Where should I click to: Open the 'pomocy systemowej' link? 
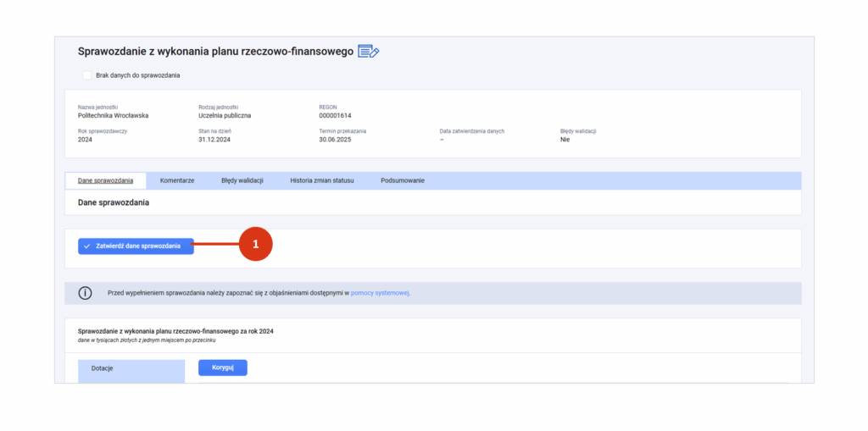point(380,293)
